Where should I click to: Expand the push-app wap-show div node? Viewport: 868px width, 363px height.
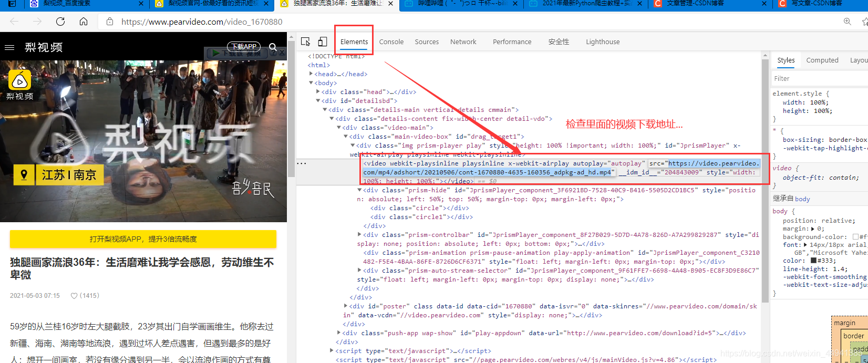click(339, 333)
